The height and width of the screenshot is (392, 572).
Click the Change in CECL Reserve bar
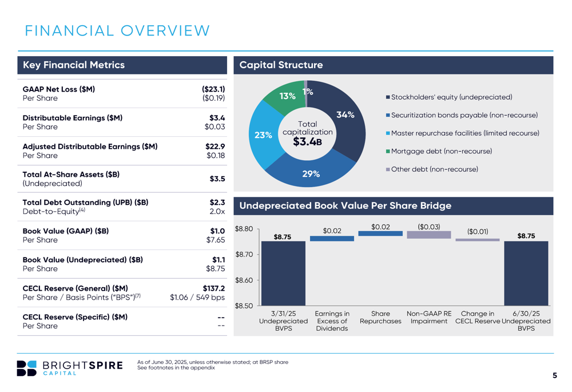[x=478, y=240]
